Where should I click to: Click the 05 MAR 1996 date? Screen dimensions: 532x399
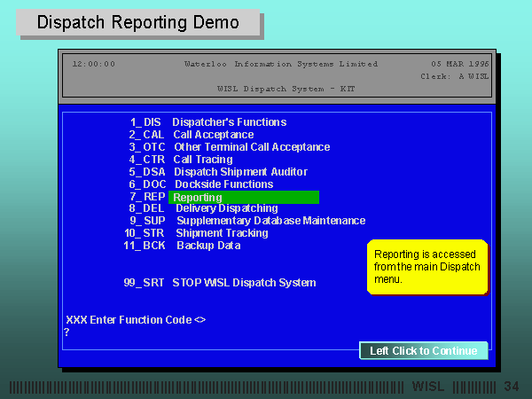[459, 64]
